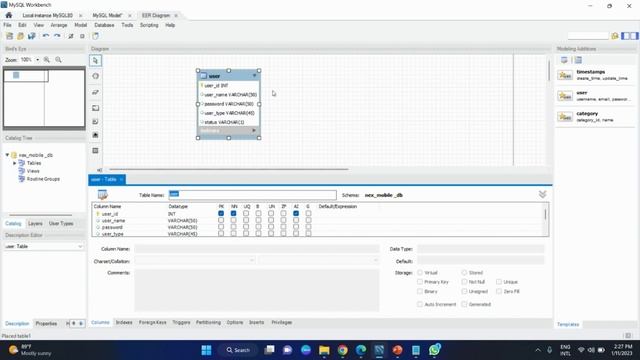The width and height of the screenshot is (640, 360).
Task: Click the open model folder icon
Action: click(x=20, y=36)
